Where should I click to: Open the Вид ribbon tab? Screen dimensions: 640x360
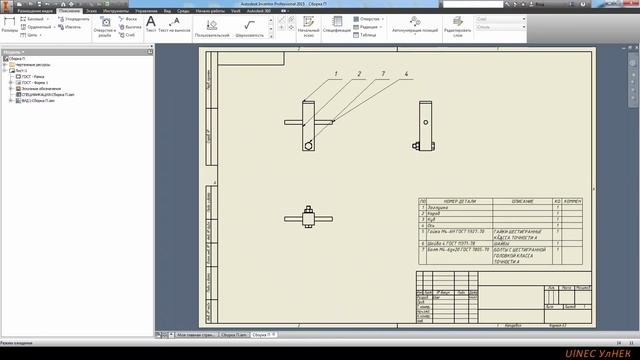tap(167, 11)
